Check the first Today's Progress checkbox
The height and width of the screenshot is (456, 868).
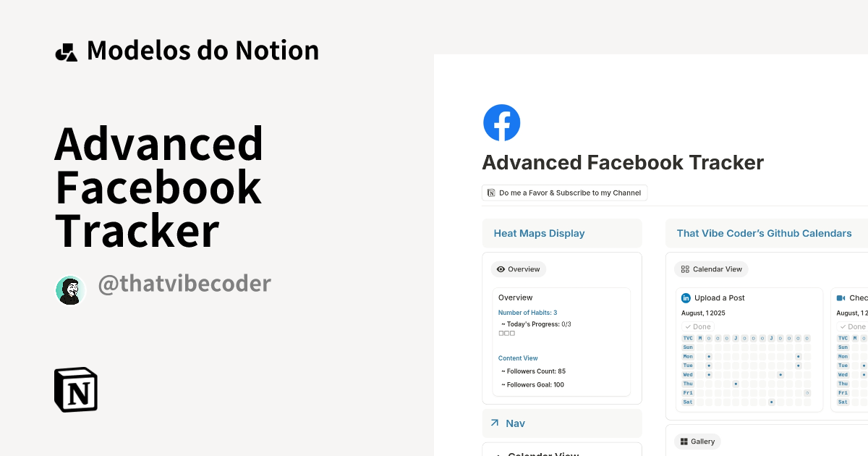(500, 332)
